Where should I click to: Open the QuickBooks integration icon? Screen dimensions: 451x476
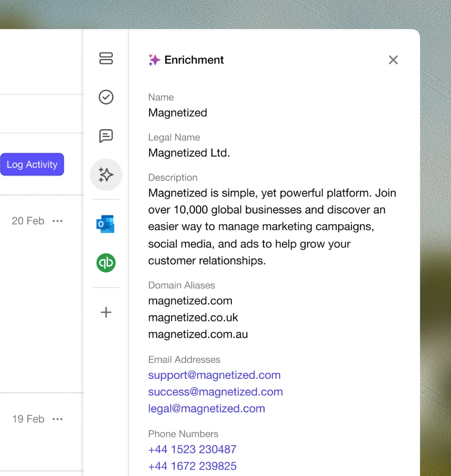[106, 262]
